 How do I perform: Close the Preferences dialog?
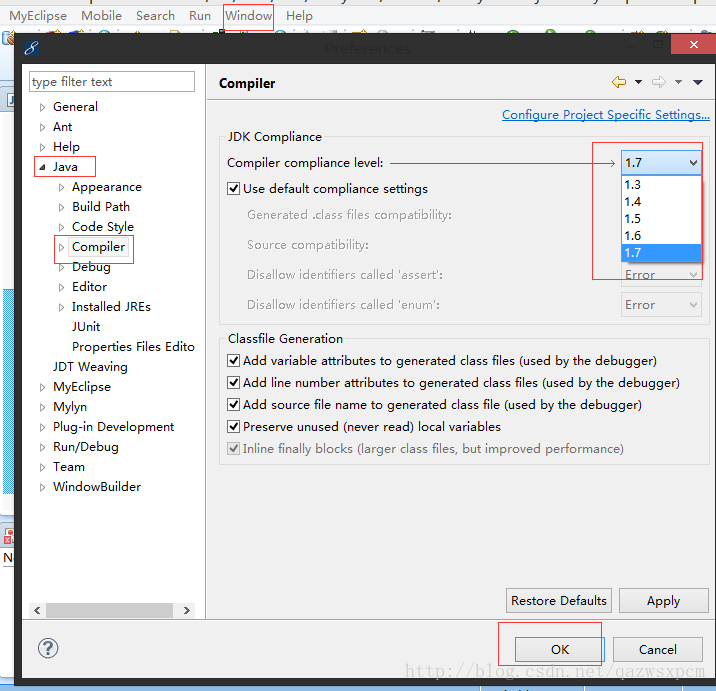694,44
